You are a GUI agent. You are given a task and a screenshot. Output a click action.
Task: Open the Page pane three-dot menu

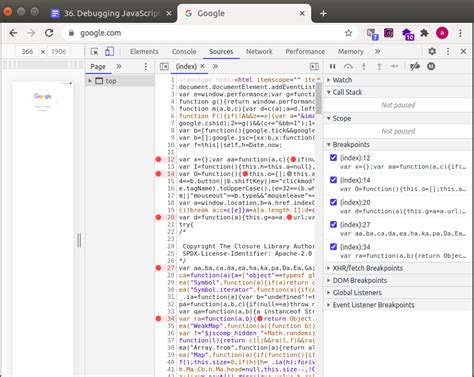tap(146, 67)
